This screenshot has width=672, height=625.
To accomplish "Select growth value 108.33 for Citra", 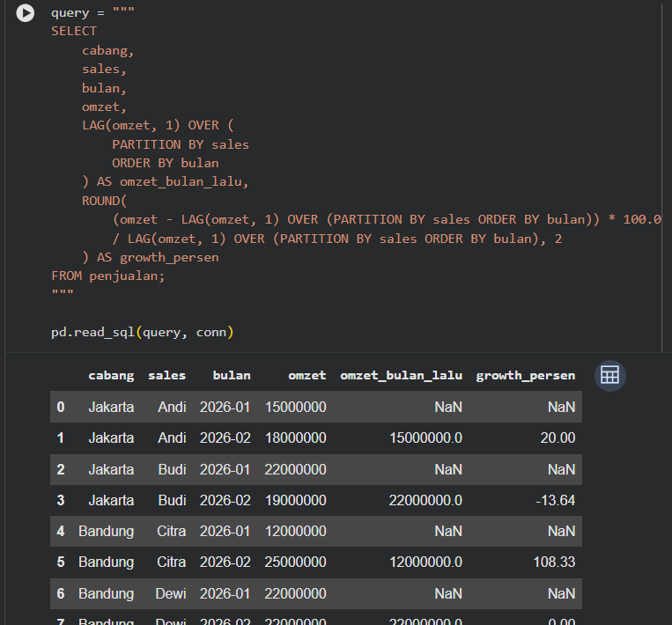I will point(554,562).
